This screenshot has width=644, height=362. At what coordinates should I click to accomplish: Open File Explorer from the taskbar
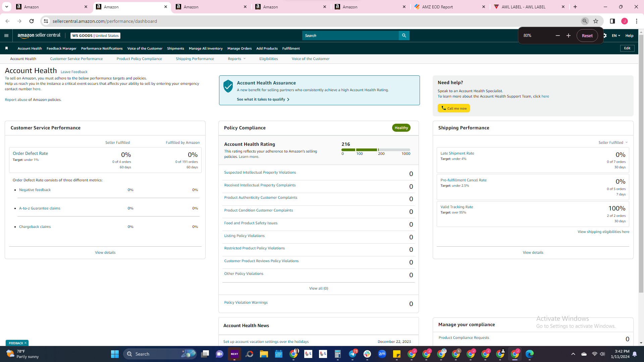pos(264,354)
